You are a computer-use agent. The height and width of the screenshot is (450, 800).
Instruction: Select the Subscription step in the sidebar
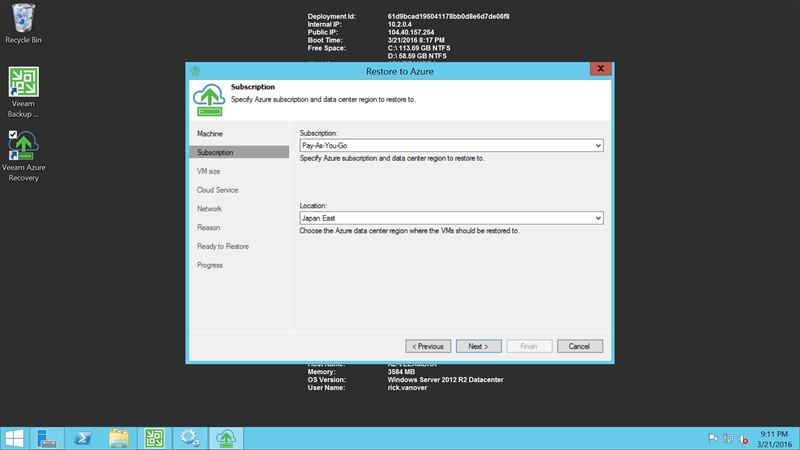click(x=216, y=152)
